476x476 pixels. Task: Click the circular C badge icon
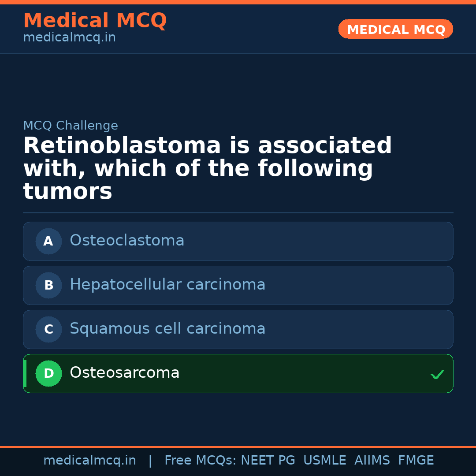(x=48, y=329)
